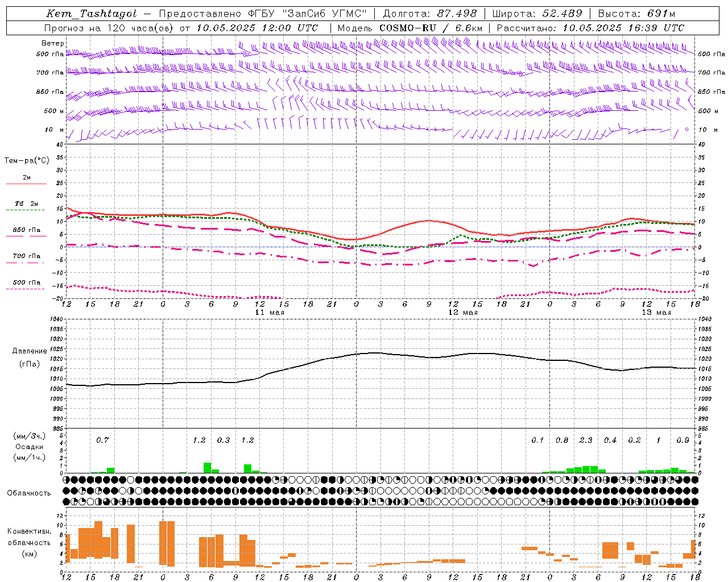Click the precipitation amount 0.1
728x582 pixels.
537,440
